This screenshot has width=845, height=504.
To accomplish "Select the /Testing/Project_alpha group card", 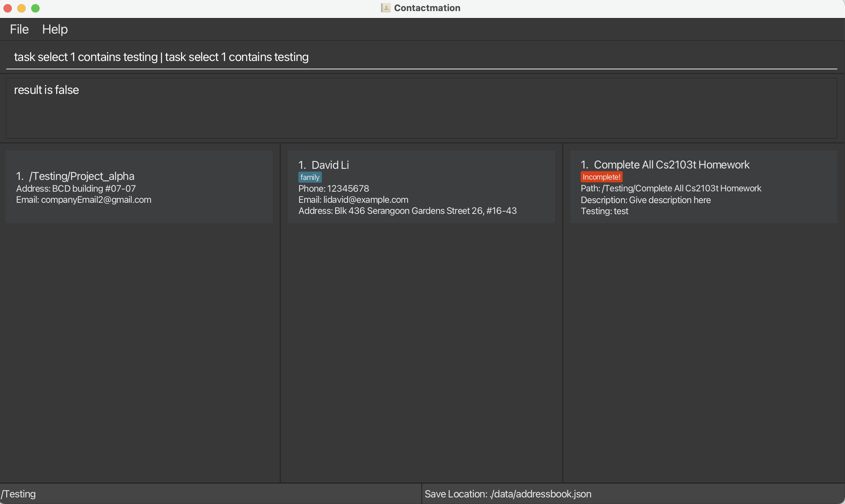I will click(x=139, y=187).
